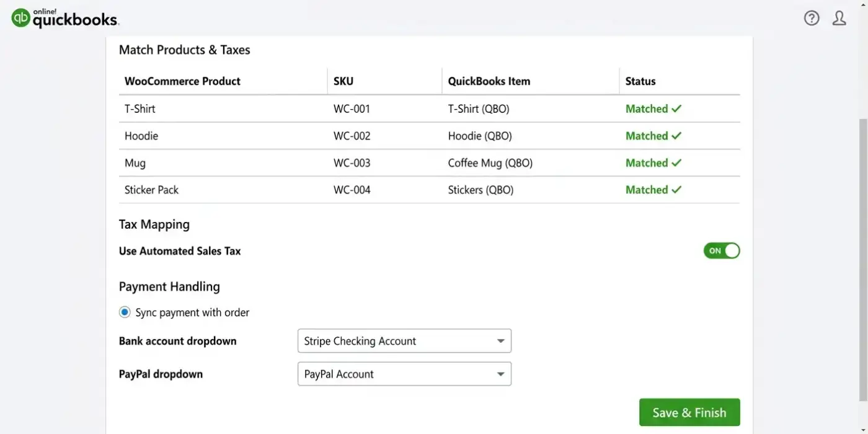Image resolution: width=868 pixels, height=434 pixels.
Task: Click the Mug product cell
Action: coord(135,163)
